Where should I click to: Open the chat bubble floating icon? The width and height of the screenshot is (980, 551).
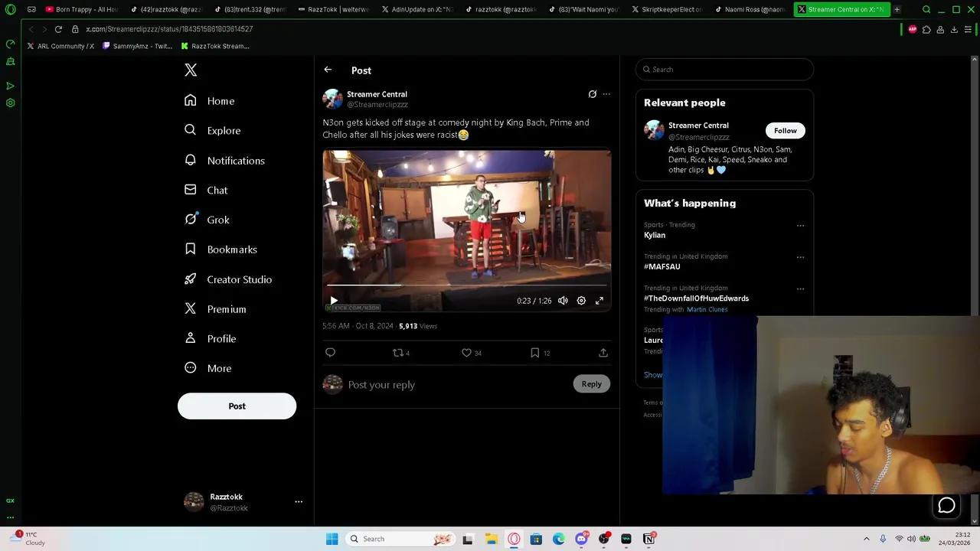(946, 506)
